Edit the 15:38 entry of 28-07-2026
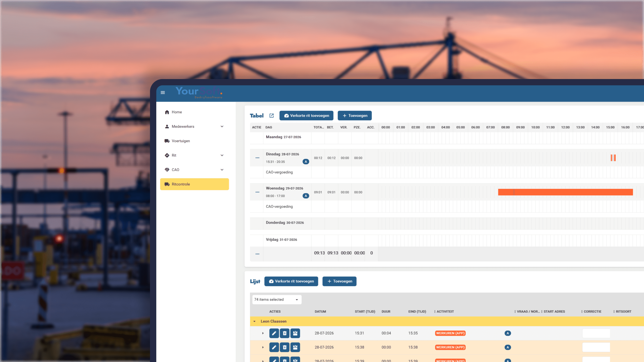644x362 pixels. click(274, 347)
